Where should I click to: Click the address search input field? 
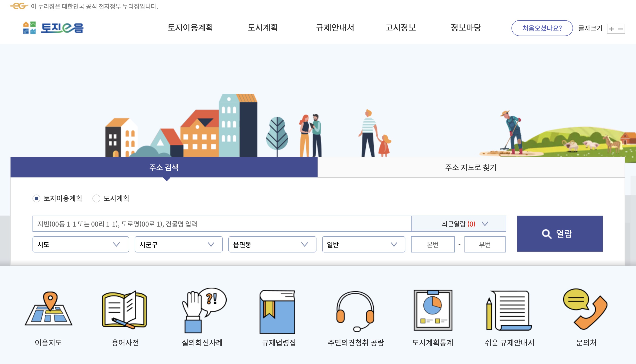point(200,224)
